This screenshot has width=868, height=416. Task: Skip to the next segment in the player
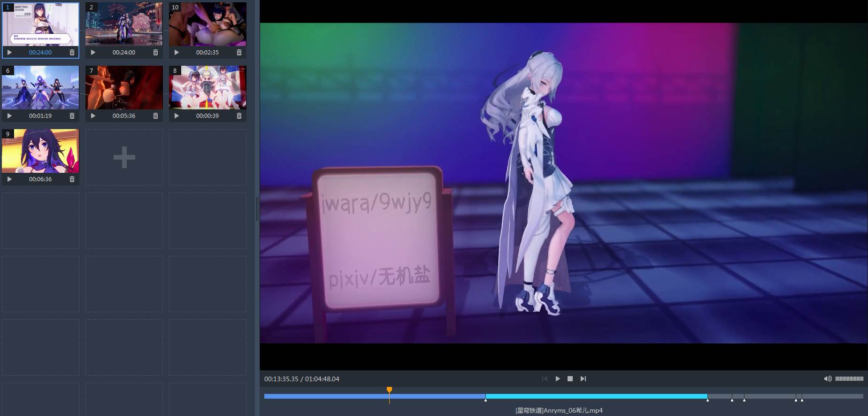pos(583,379)
